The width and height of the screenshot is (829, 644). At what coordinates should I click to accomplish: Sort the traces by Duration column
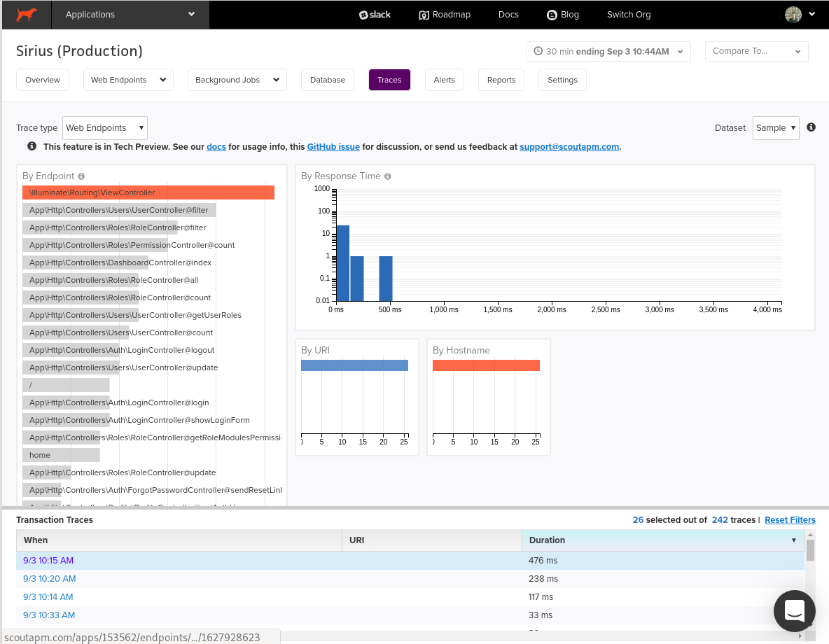pos(663,540)
